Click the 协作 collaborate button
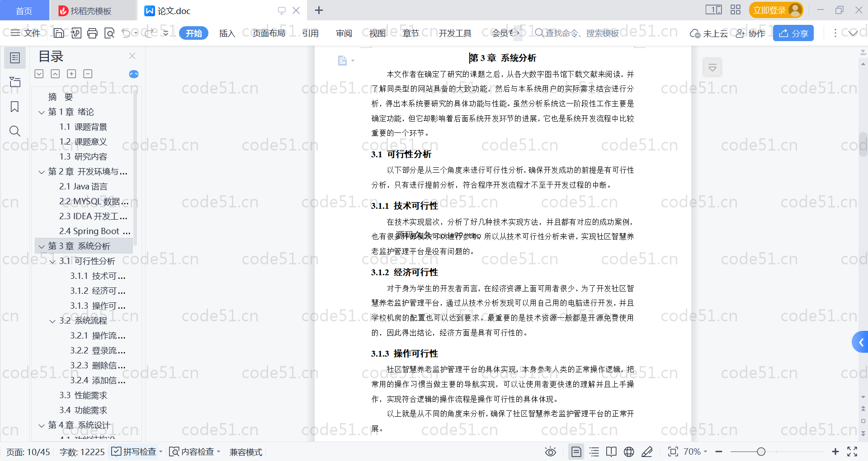The height and width of the screenshot is (461, 868). point(750,33)
